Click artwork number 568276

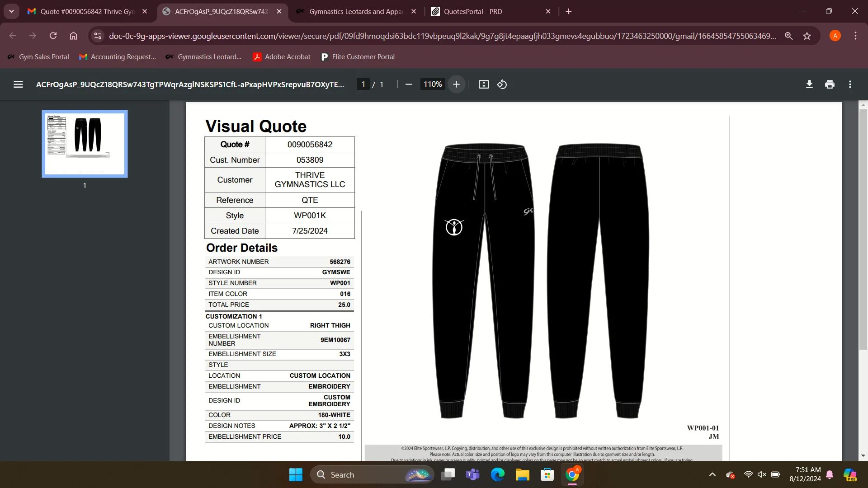coord(340,262)
